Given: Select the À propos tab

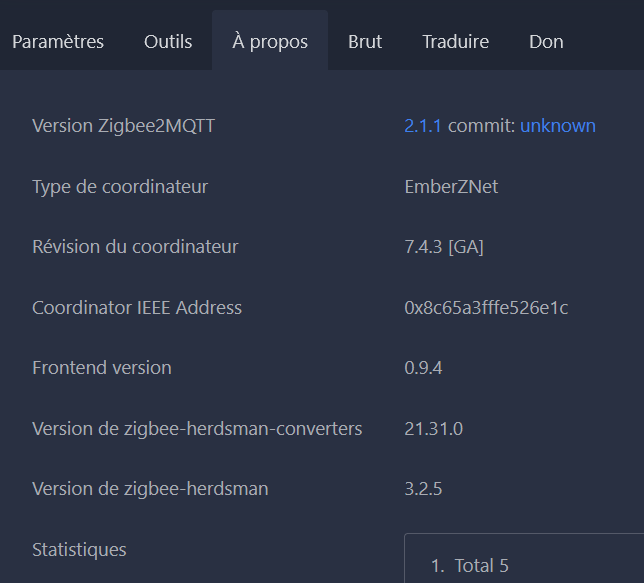Looking at the screenshot, I should pos(270,41).
